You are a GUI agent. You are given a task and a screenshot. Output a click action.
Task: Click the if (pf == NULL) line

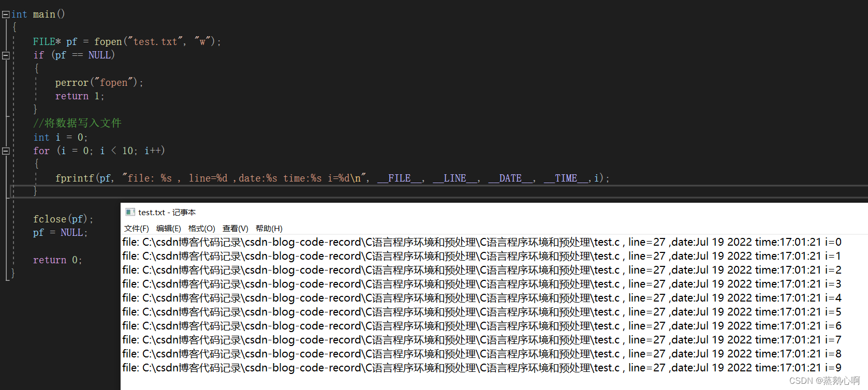click(x=74, y=55)
